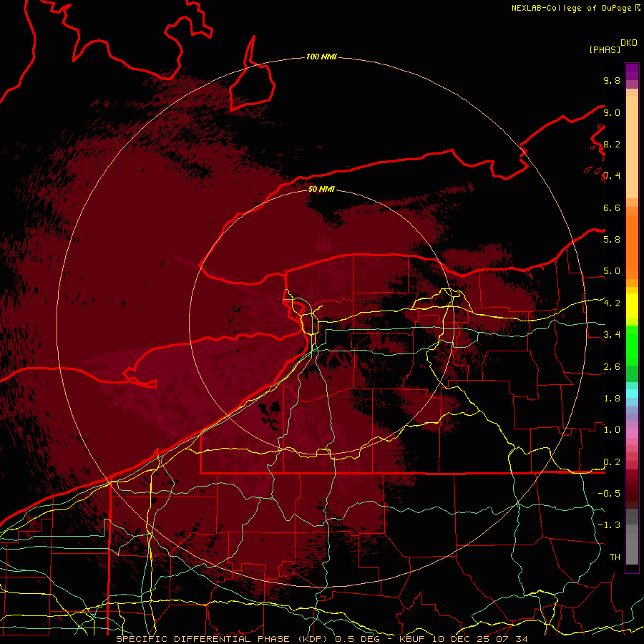Click the 5.0 value on color scale
Screen dimensions: 644x644
click(x=612, y=271)
